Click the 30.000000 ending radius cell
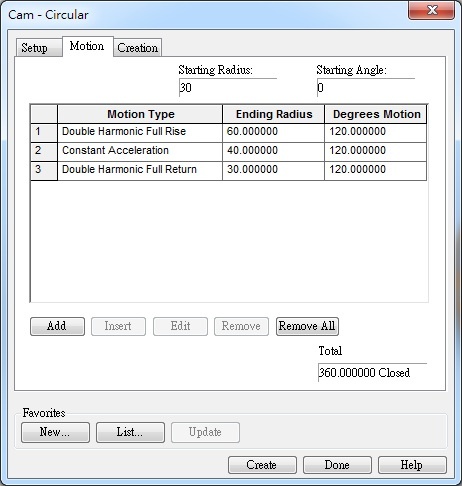462x486 pixels. [273, 171]
